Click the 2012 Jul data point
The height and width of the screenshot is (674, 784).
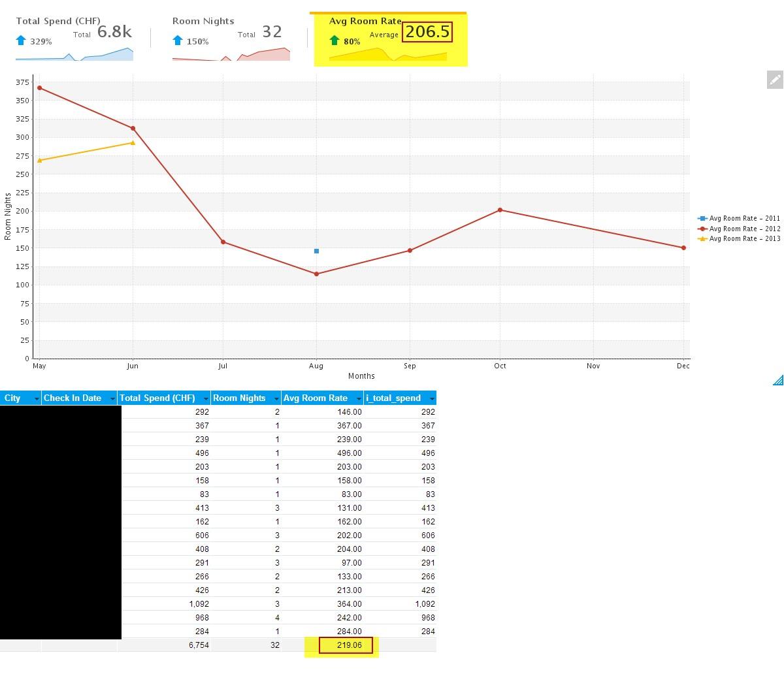223,242
